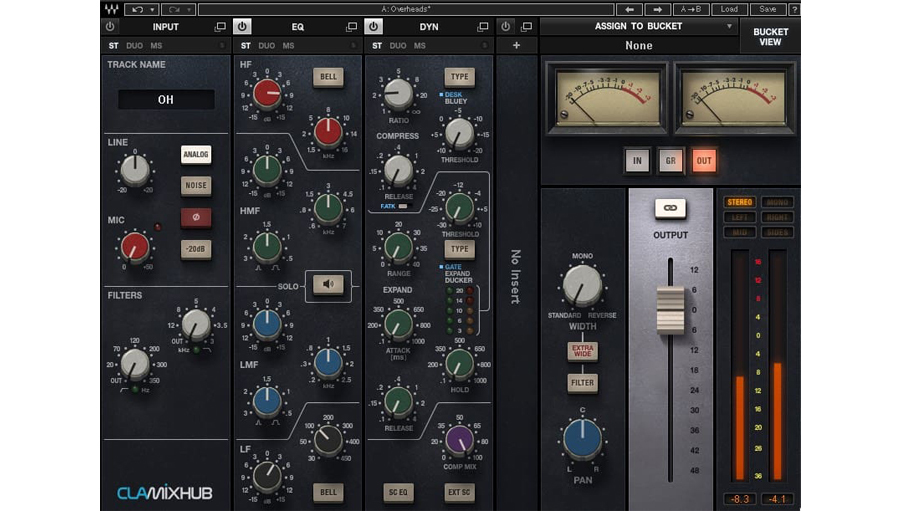Click the FATK switch under RELEASE
This screenshot has width=900, height=511.
(403, 206)
